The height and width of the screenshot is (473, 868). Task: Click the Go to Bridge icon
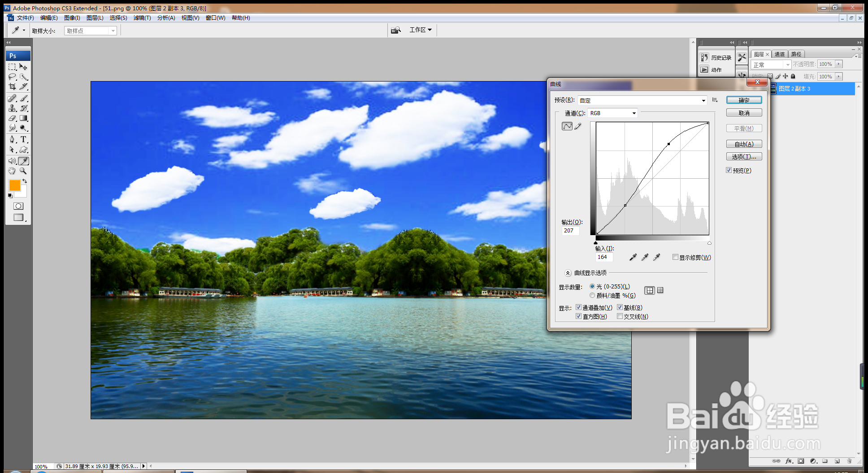395,30
